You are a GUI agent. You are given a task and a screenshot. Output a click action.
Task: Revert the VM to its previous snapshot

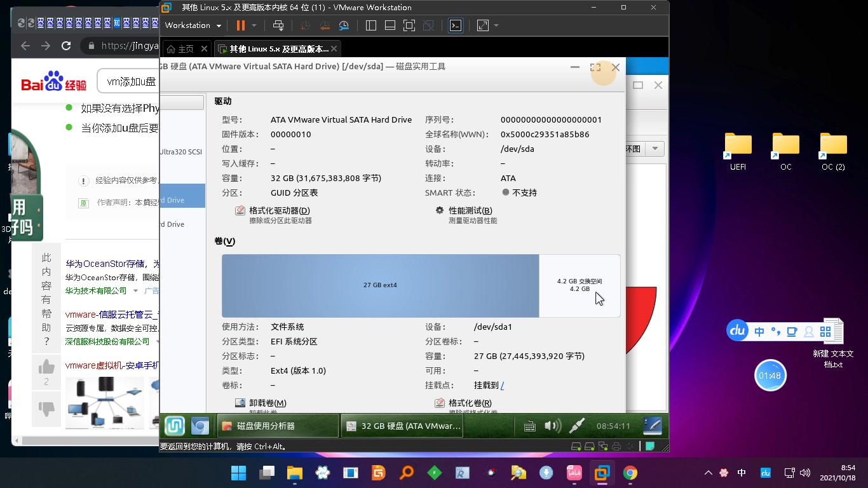click(325, 25)
